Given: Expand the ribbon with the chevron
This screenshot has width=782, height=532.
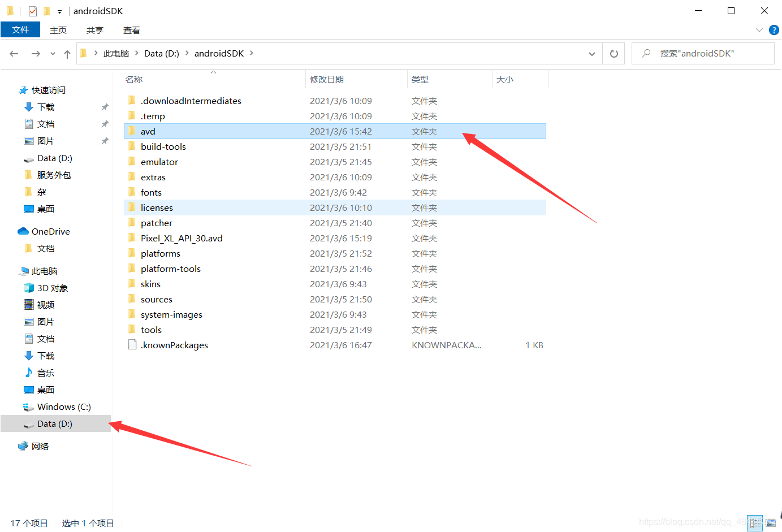Looking at the screenshot, I should [759, 30].
